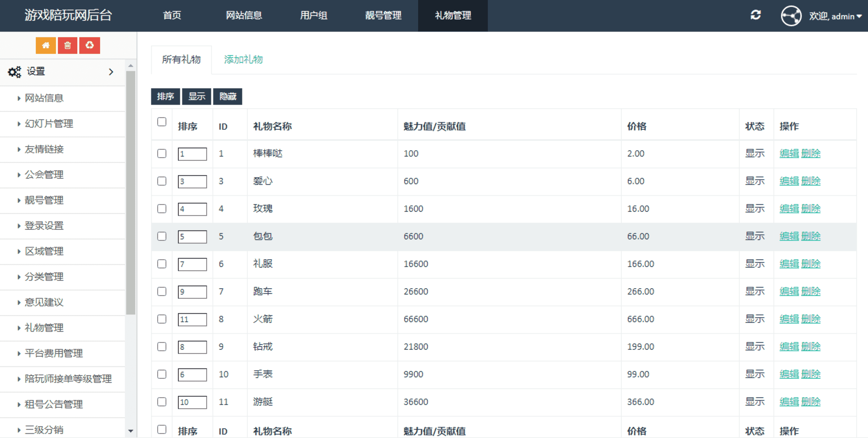Click the admin avatar circle icon
Image resolution: width=868 pixels, height=438 pixels.
click(791, 16)
